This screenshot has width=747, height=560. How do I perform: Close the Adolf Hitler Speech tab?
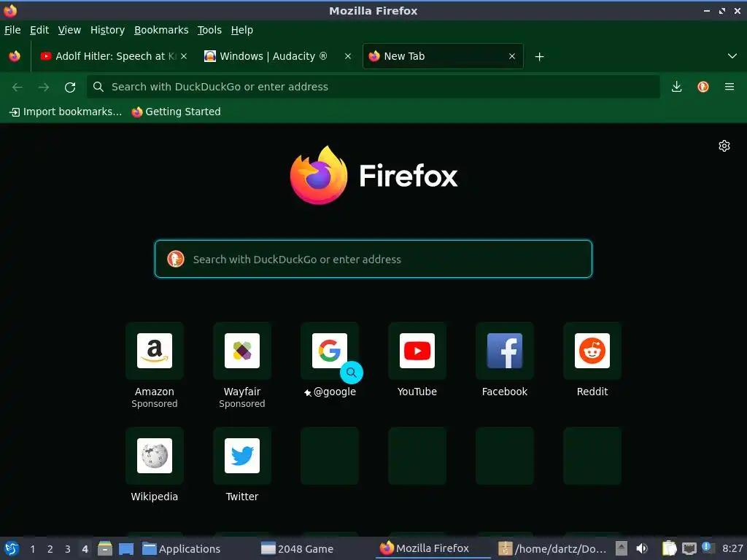184,56
